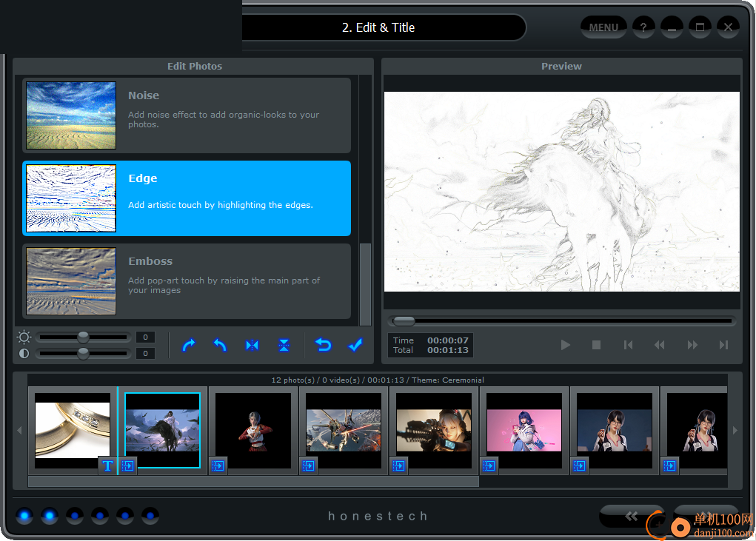Click the preview image area
This screenshot has width=756, height=541.
(562, 192)
